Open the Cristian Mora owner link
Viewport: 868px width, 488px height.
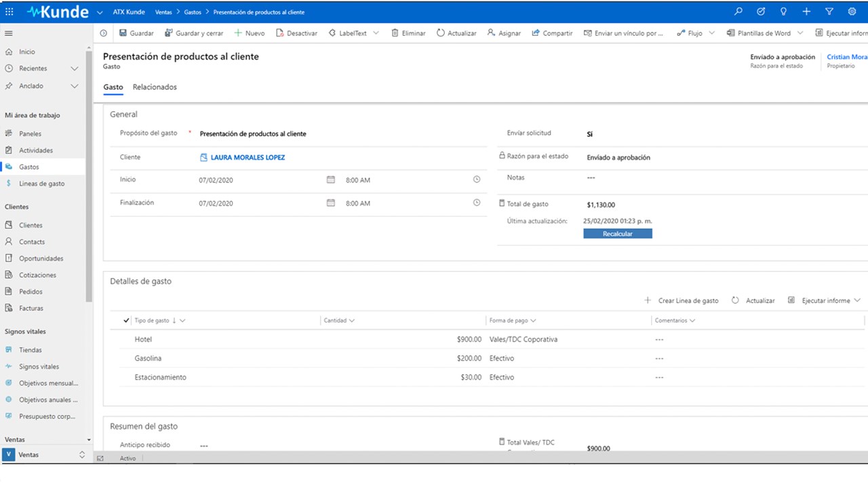coord(847,57)
